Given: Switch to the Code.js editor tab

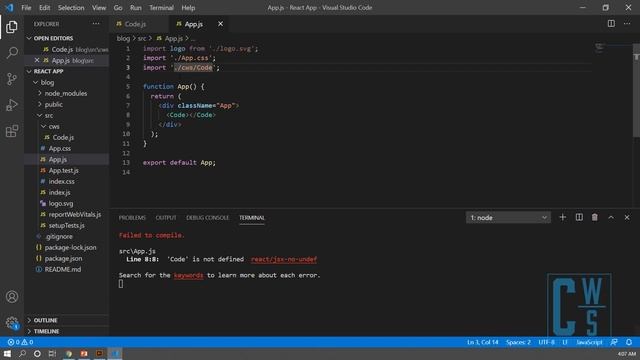Looking at the screenshot, I should pyautogui.click(x=140, y=24).
